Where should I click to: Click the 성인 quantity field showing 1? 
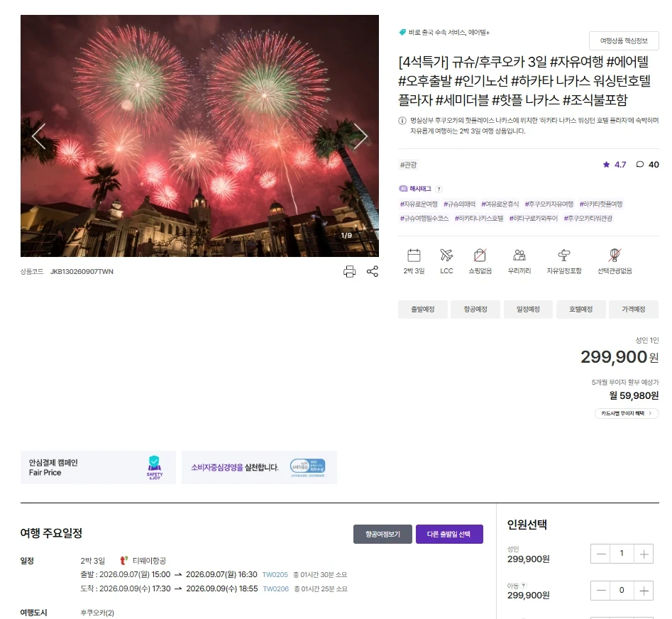tap(622, 554)
